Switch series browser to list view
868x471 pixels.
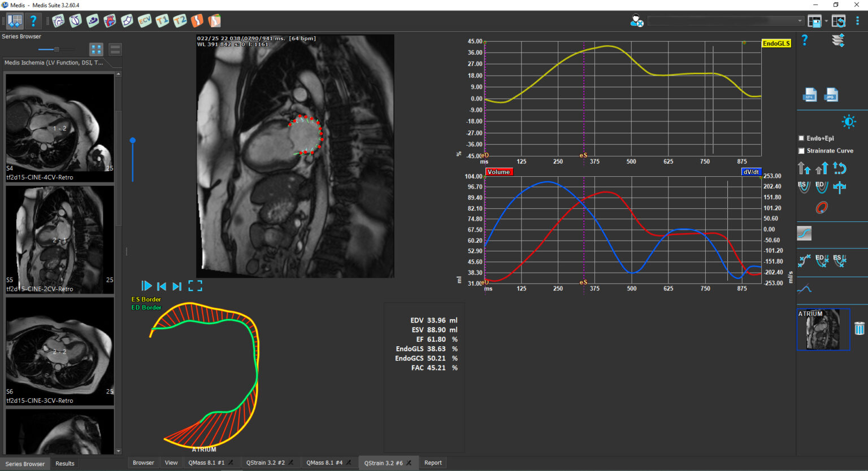point(115,50)
